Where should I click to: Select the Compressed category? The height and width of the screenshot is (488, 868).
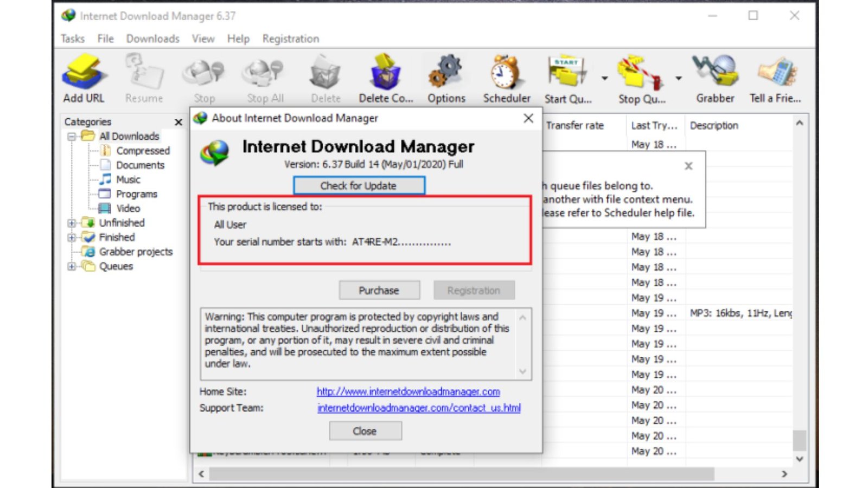tap(143, 151)
